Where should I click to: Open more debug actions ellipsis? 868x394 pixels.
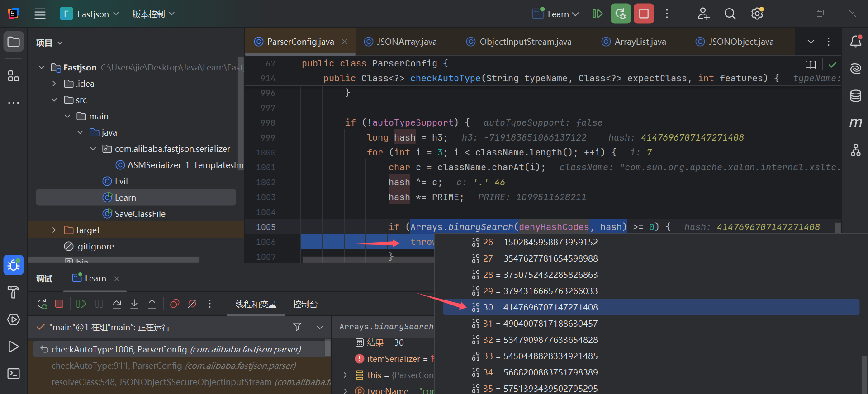[x=210, y=304]
